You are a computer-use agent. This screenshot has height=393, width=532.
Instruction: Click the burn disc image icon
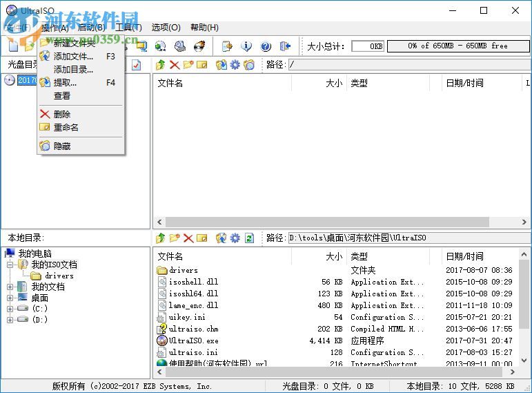click(x=199, y=46)
